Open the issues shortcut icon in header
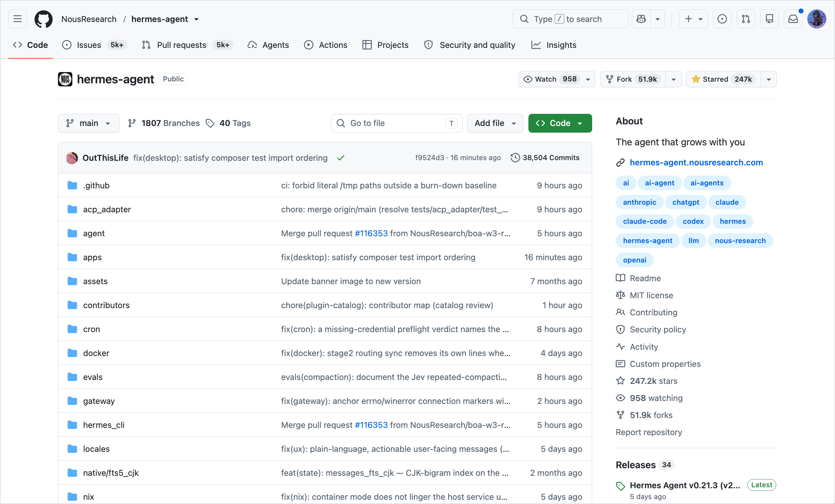The image size is (835, 504). [x=722, y=19]
